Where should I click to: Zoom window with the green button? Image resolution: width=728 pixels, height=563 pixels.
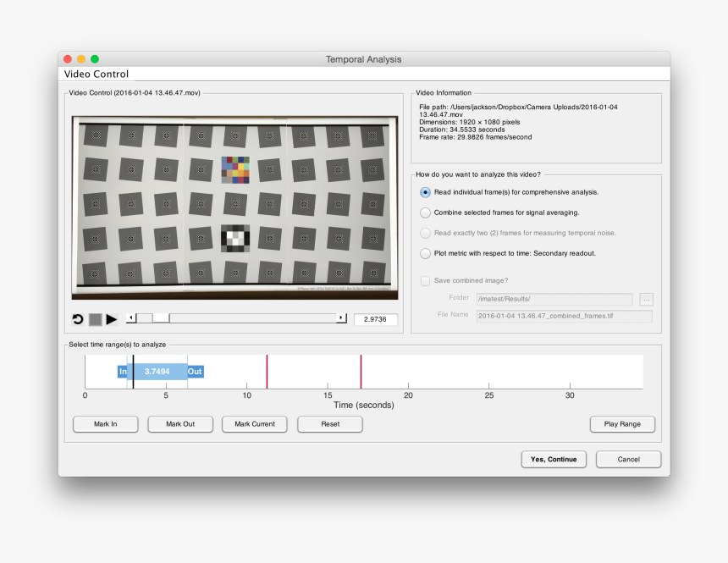click(95, 59)
